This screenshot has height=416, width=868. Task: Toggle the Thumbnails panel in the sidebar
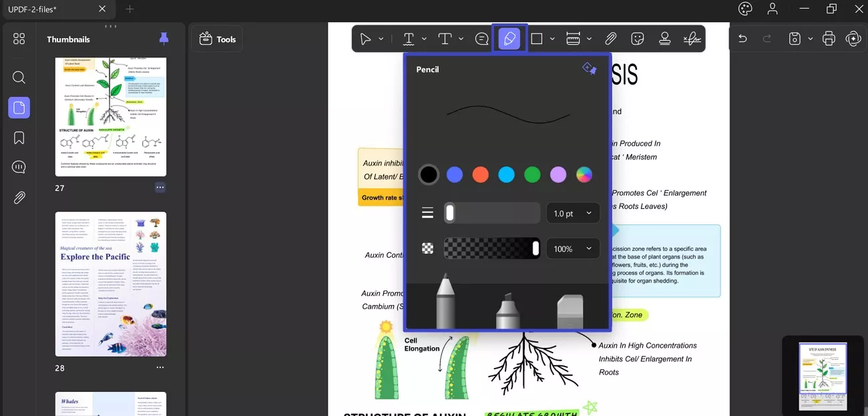click(x=19, y=108)
